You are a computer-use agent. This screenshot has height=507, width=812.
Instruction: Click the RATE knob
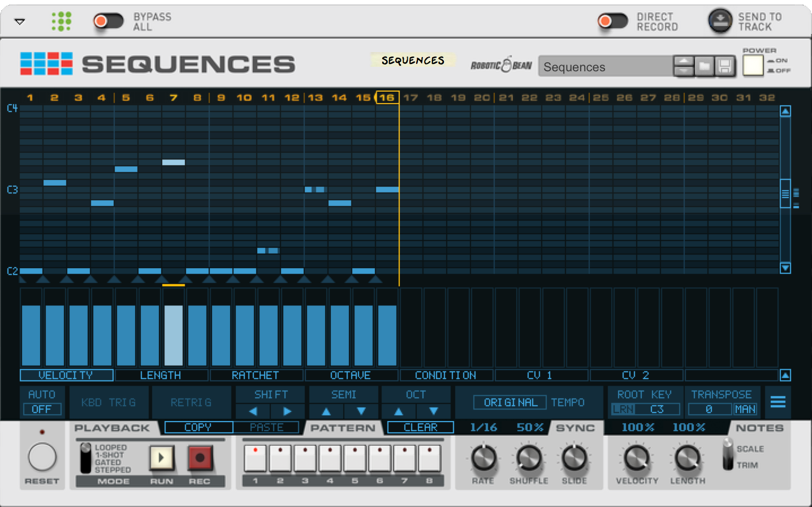tap(484, 458)
